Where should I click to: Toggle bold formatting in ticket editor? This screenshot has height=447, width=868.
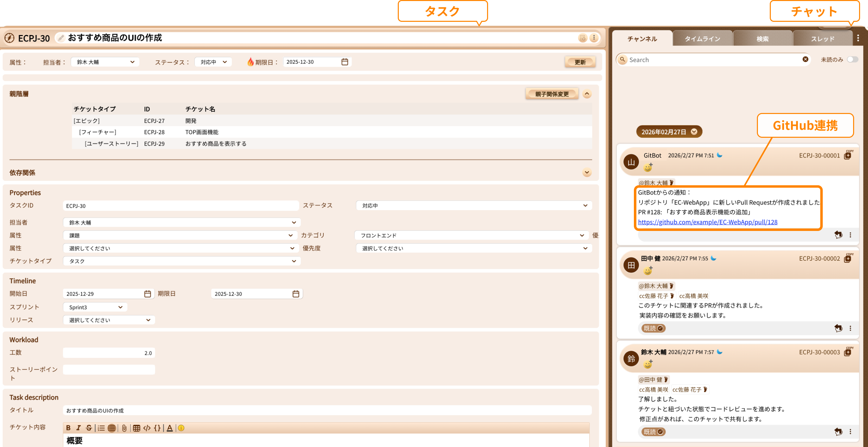(x=68, y=428)
